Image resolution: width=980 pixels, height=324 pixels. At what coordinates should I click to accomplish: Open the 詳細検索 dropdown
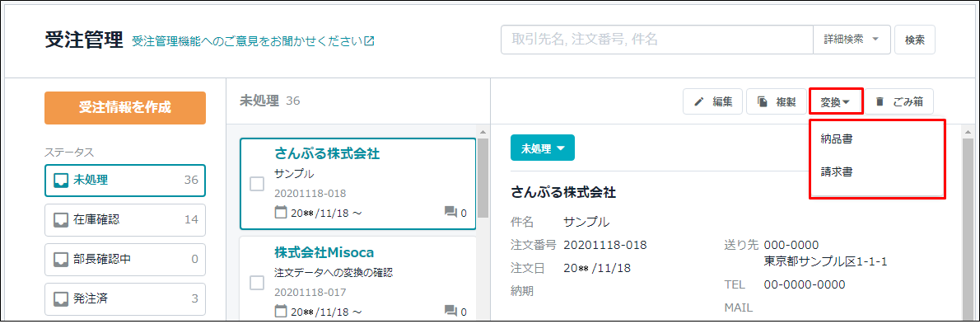(x=852, y=40)
